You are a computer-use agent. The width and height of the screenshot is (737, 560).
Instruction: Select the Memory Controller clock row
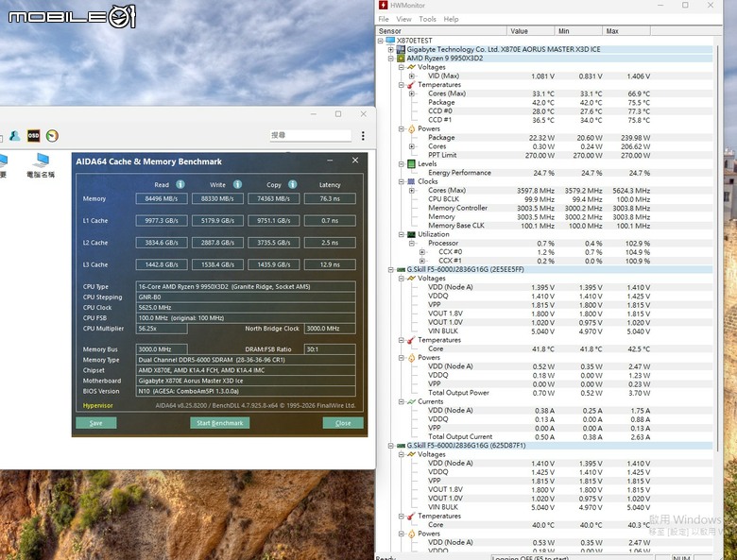click(545, 208)
